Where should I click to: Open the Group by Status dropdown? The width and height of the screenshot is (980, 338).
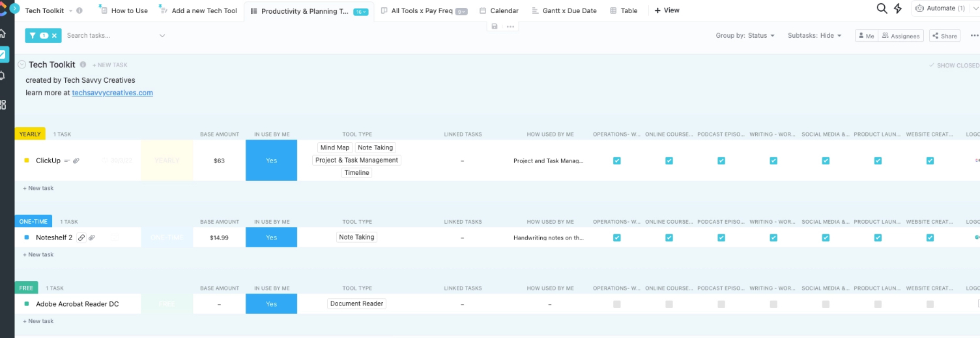click(x=745, y=36)
